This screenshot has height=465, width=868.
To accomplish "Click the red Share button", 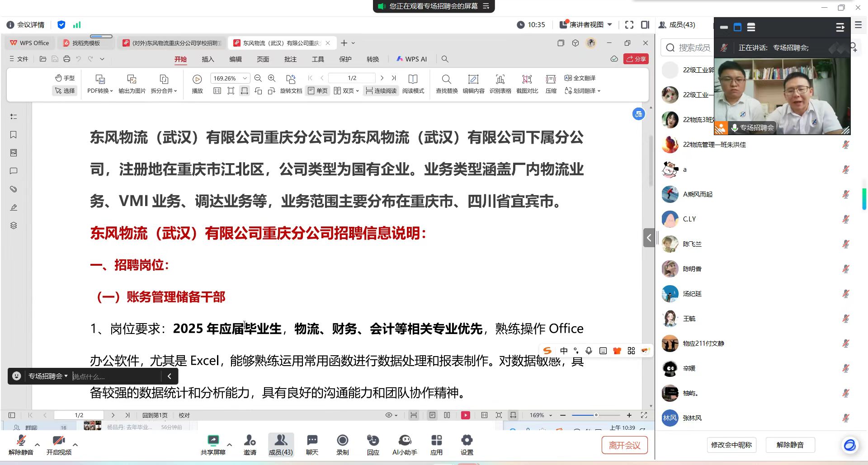I will [636, 59].
